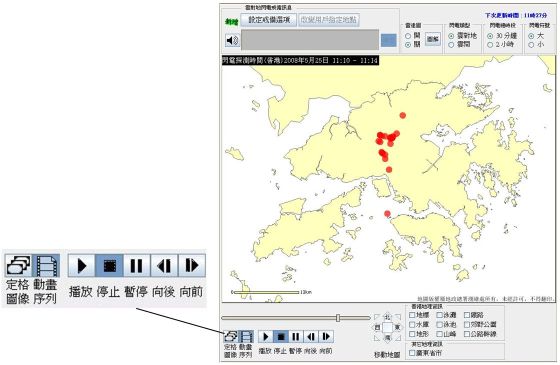The image size is (560, 365).
Task: Pause animation with the small 暫停 button under the slider
Action: pyautogui.click(x=296, y=336)
